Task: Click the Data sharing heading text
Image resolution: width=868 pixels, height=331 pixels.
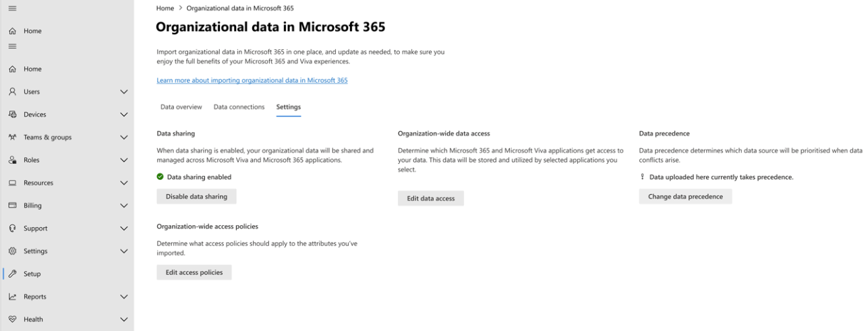Action: click(176, 133)
